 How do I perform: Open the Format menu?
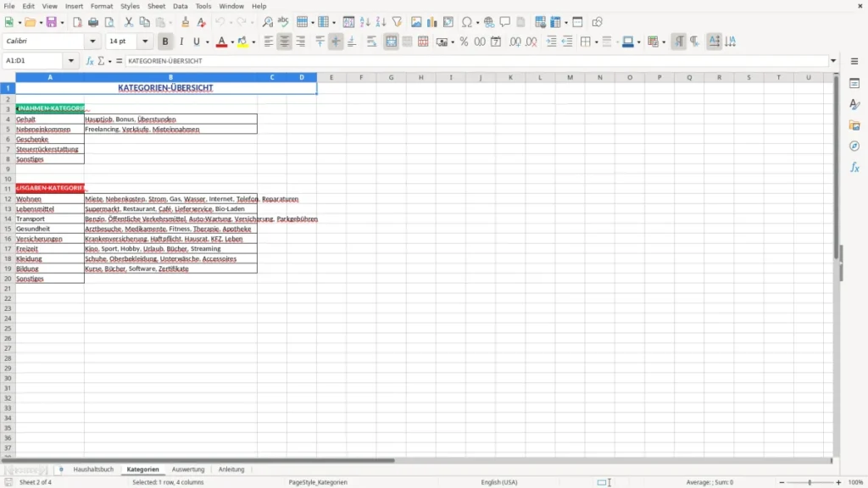(x=102, y=6)
